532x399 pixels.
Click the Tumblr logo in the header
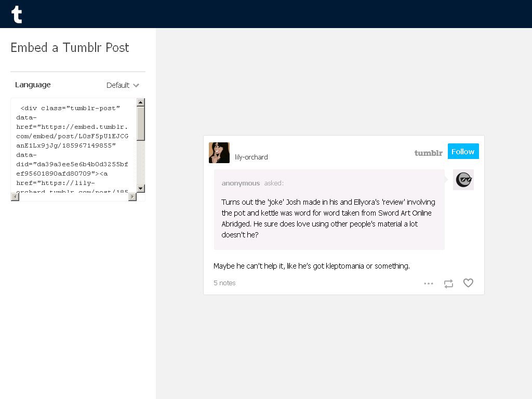(17, 14)
